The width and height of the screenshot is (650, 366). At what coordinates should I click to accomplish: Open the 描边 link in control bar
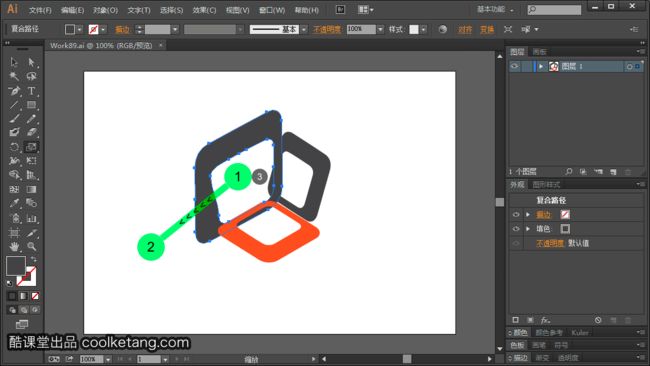pyautogui.click(x=122, y=29)
